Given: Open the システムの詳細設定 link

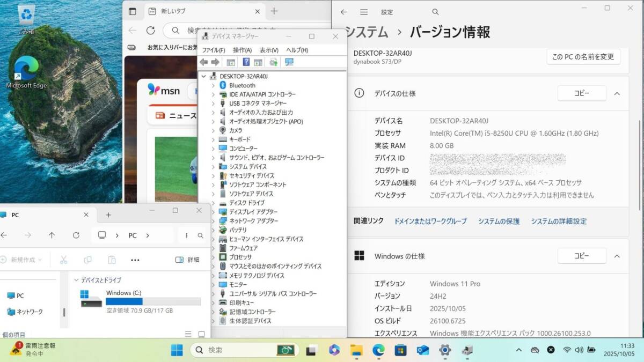Looking at the screenshot, I should tap(559, 221).
